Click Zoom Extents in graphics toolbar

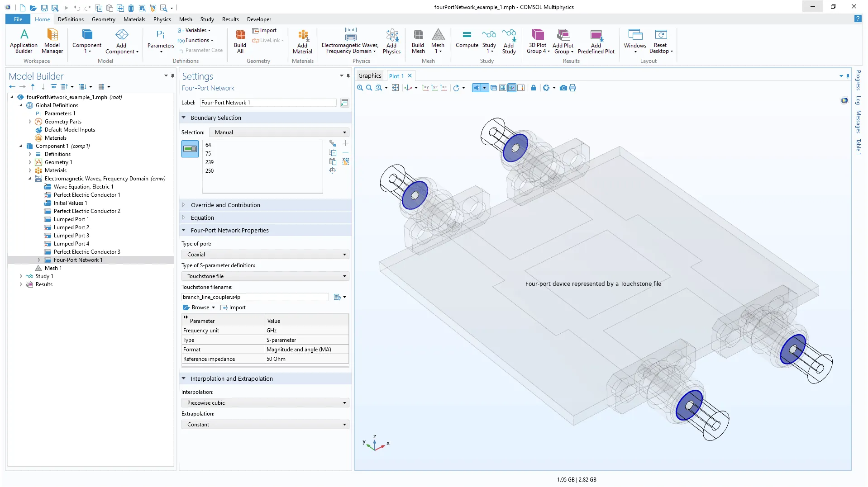pos(395,88)
